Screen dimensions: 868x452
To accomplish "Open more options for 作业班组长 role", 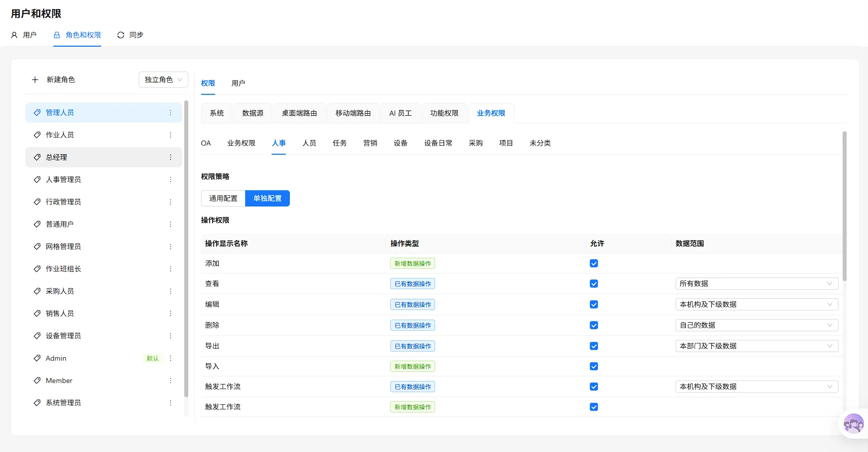I will coord(171,269).
